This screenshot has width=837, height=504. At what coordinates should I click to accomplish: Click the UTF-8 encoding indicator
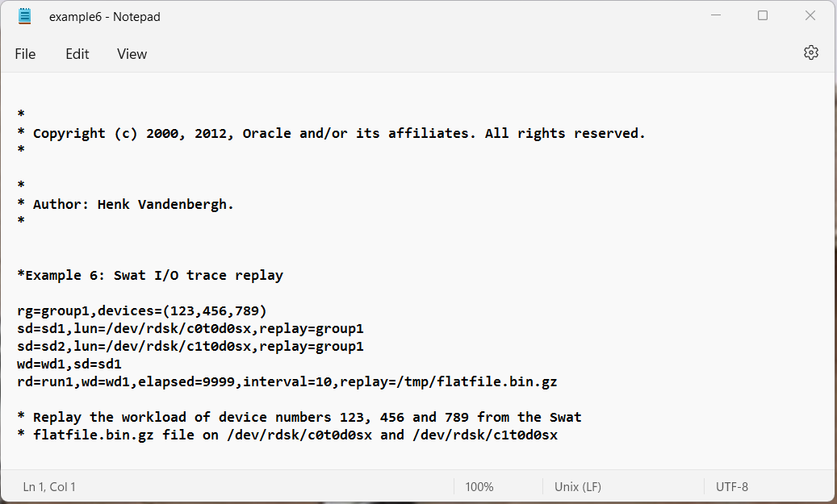click(x=732, y=487)
